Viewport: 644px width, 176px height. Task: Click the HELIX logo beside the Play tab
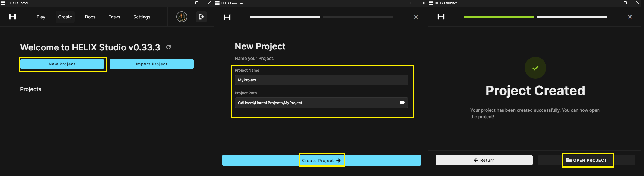pos(12,17)
